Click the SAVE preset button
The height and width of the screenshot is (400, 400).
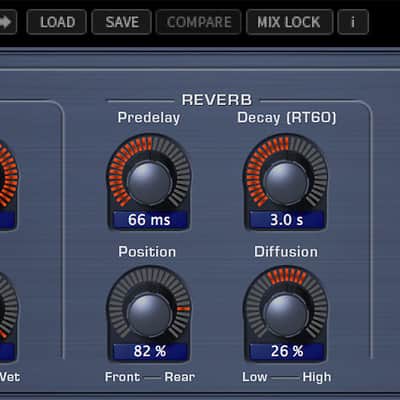pos(122,22)
